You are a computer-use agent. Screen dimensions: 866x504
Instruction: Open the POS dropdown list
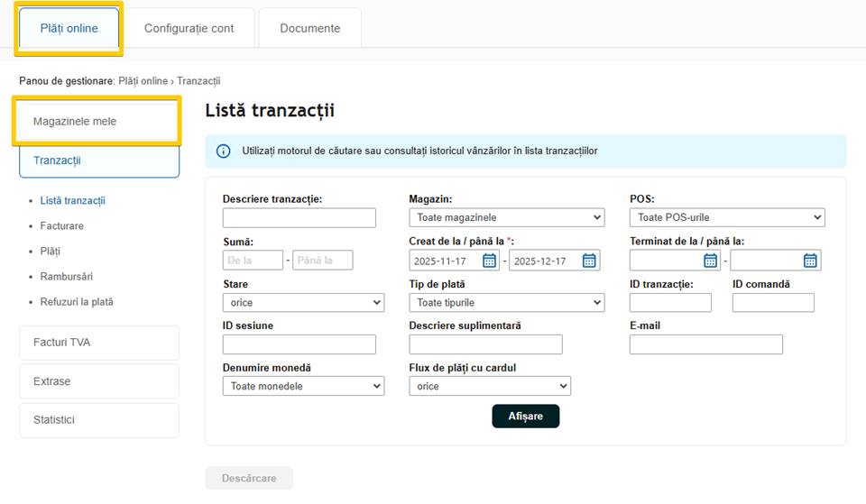pyautogui.click(x=726, y=217)
